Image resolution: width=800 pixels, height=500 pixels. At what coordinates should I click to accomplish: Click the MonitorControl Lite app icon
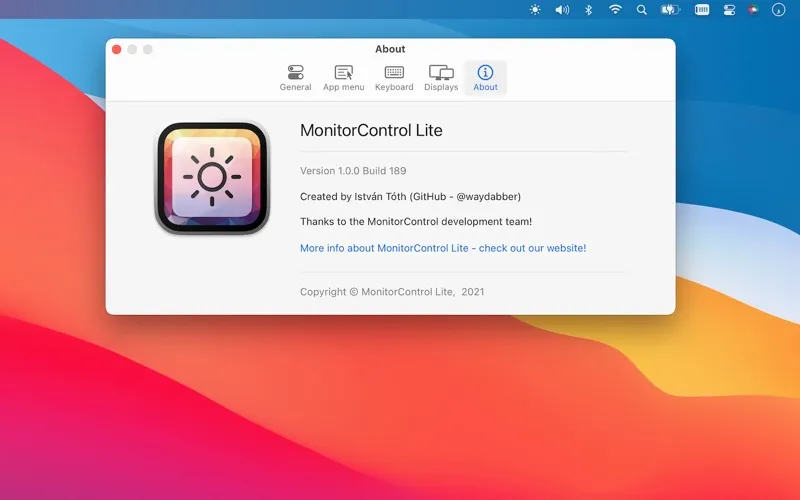click(x=212, y=178)
